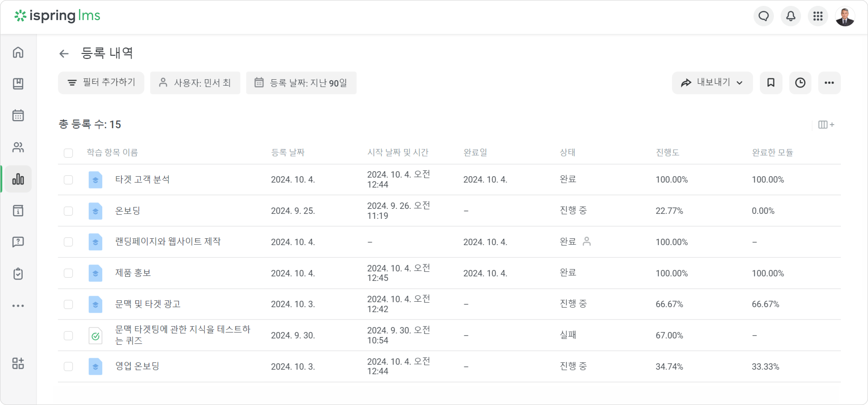Check the 문맥 타겟팅 퀴즈 row checkbox
Image resolution: width=868 pixels, height=405 pixels.
[x=68, y=336]
